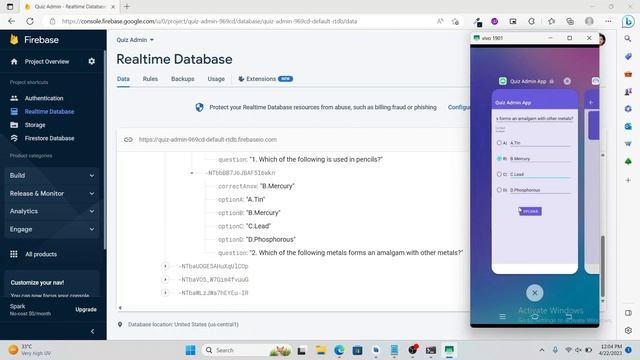This screenshot has width=640, height=360.
Task: Collapse the Firebase sidebar with chevron
Action: tap(92, 331)
